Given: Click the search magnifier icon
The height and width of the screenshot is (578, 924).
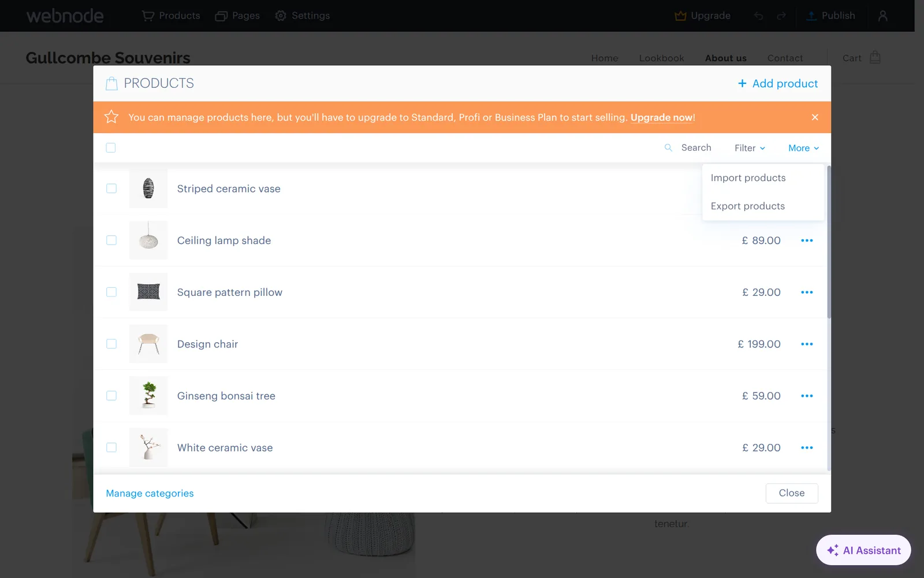Looking at the screenshot, I should pyautogui.click(x=668, y=148).
